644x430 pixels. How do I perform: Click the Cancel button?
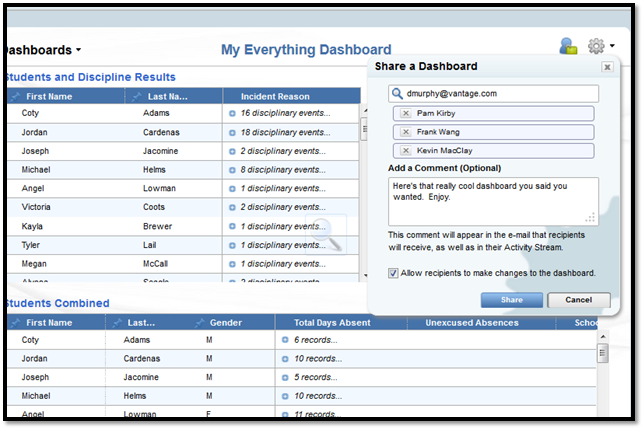click(x=578, y=300)
